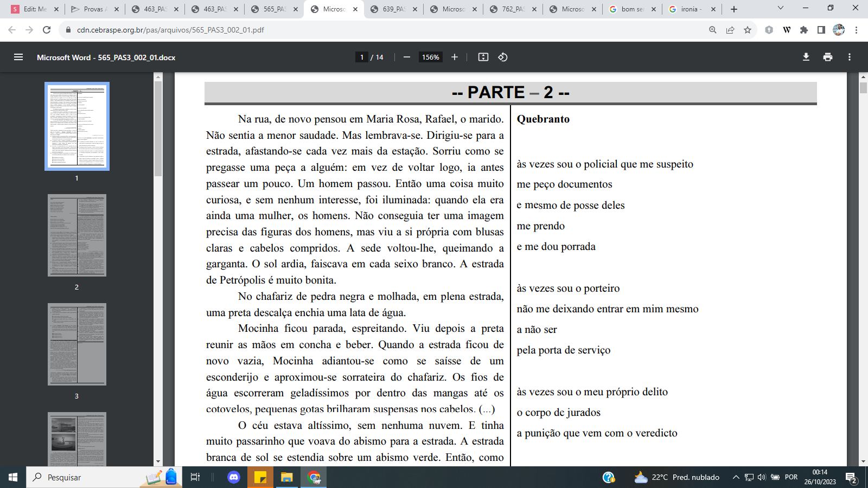The height and width of the screenshot is (488, 868).
Task: Go back to previous page
Action: [x=12, y=30]
